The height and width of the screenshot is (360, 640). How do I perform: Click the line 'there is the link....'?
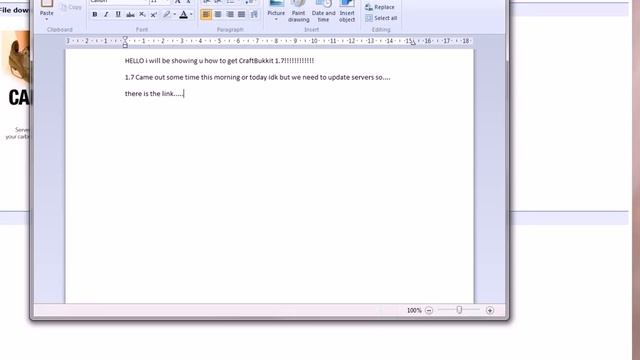tap(154, 93)
